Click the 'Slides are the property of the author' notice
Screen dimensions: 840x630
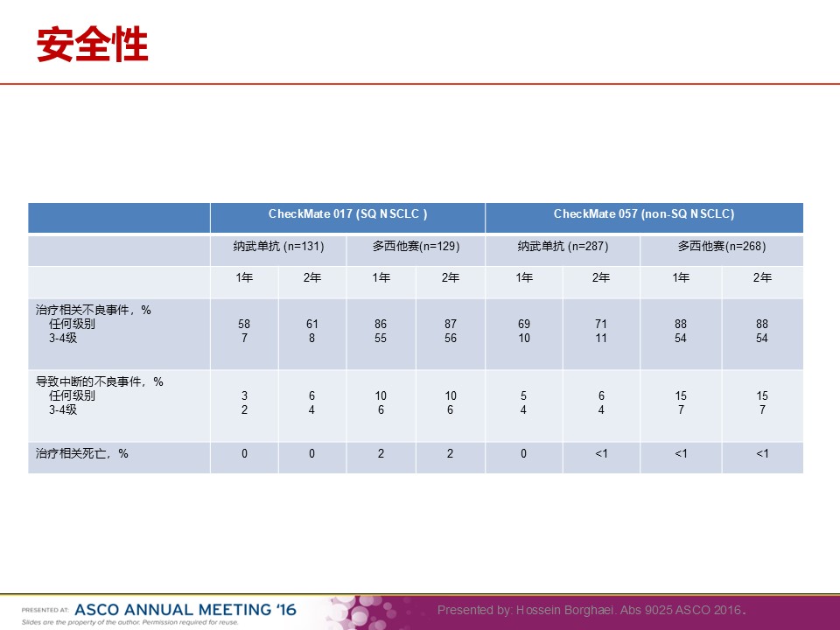130,622
